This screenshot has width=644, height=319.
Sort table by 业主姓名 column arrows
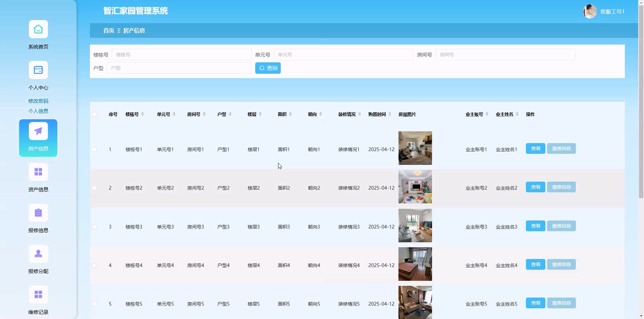click(517, 114)
